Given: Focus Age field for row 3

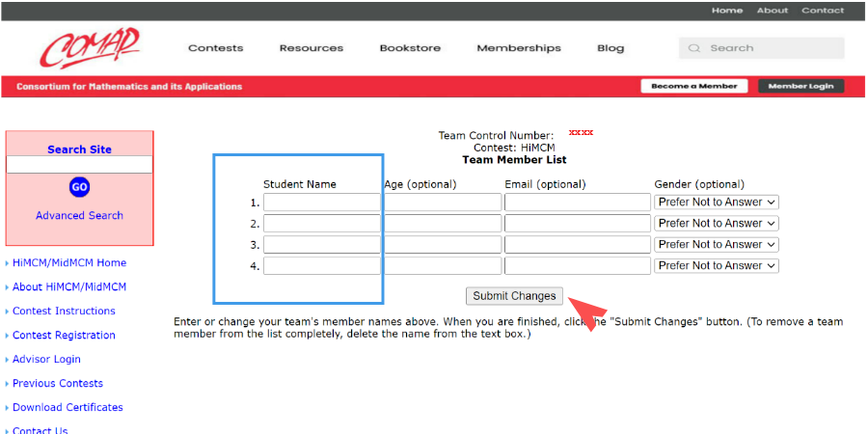Looking at the screenshot, I should coord(443,245).
